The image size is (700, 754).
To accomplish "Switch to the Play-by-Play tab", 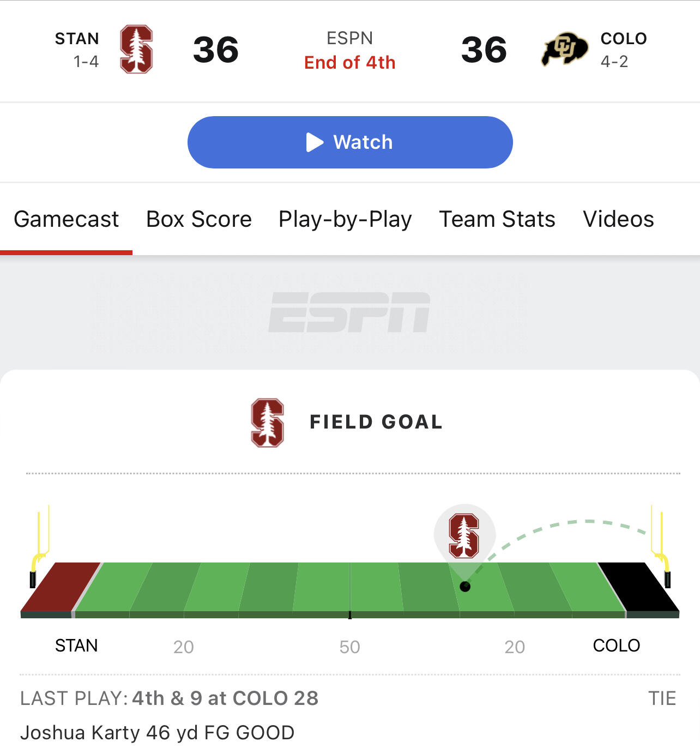I will click(345, 219).
